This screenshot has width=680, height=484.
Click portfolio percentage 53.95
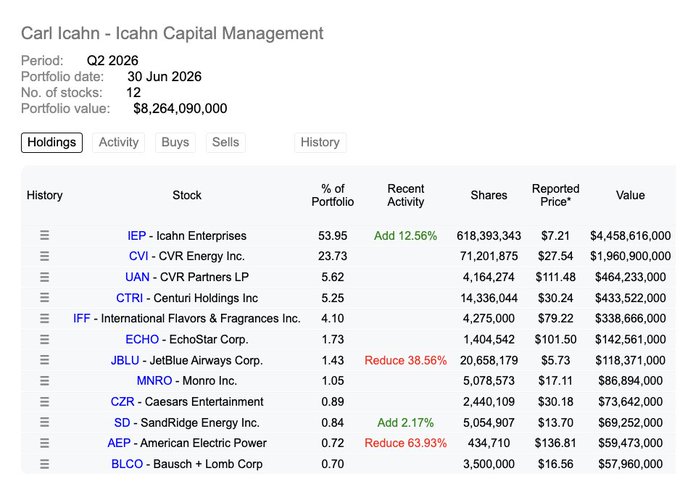click(x=333, y=235)
